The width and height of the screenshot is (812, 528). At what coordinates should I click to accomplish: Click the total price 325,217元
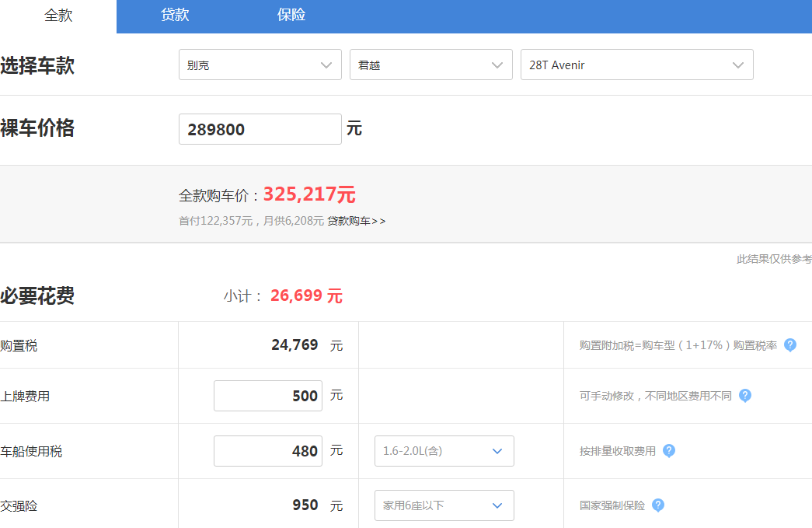click(309, 194)
